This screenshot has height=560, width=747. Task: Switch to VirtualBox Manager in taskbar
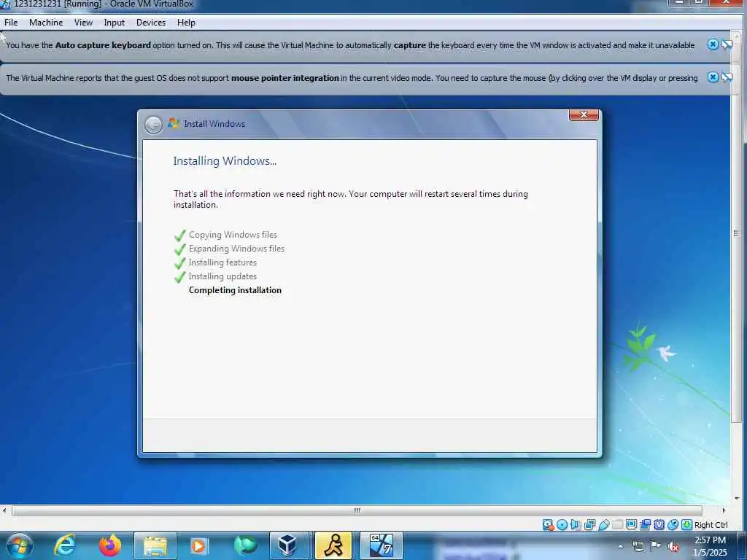(289, 545)
